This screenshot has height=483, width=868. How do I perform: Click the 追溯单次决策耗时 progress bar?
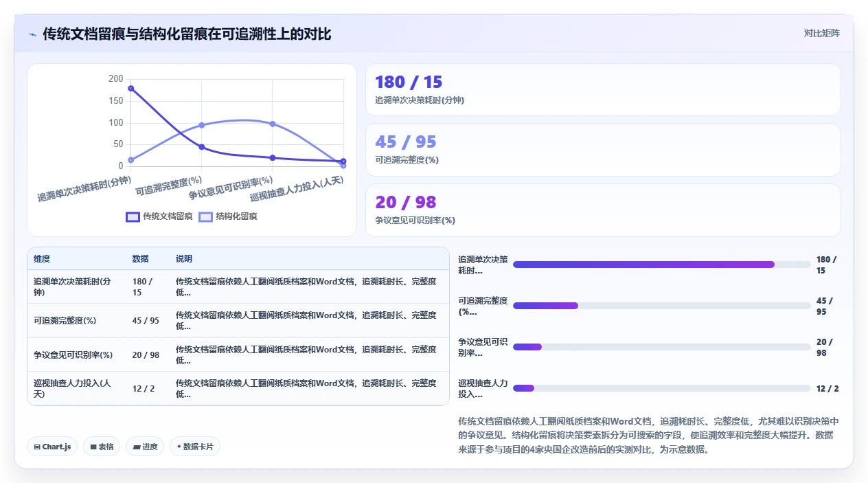tap(662, 265)
